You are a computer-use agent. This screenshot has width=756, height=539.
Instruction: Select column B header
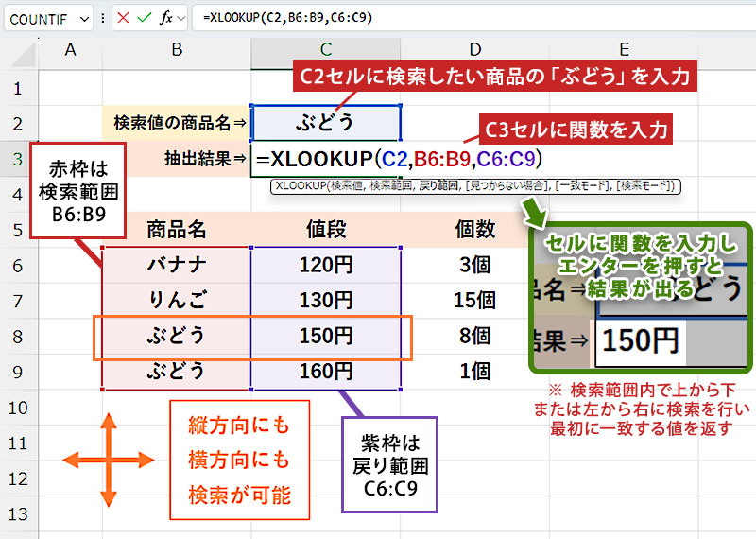(177, 50)
